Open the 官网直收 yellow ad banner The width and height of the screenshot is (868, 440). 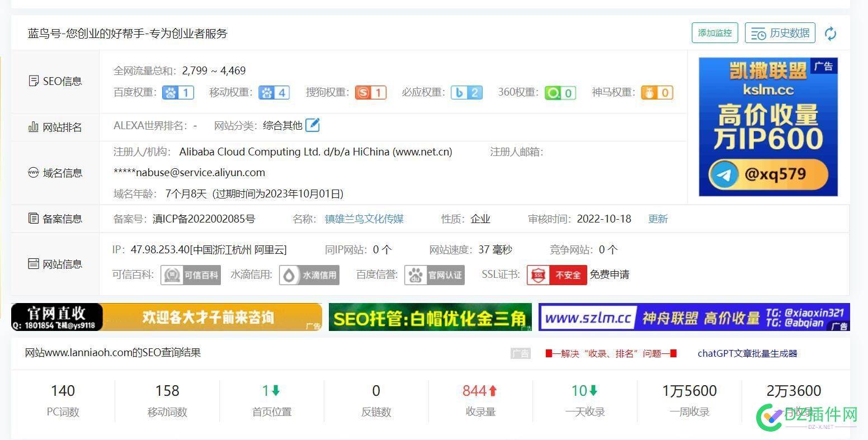[x=167, y=317]
